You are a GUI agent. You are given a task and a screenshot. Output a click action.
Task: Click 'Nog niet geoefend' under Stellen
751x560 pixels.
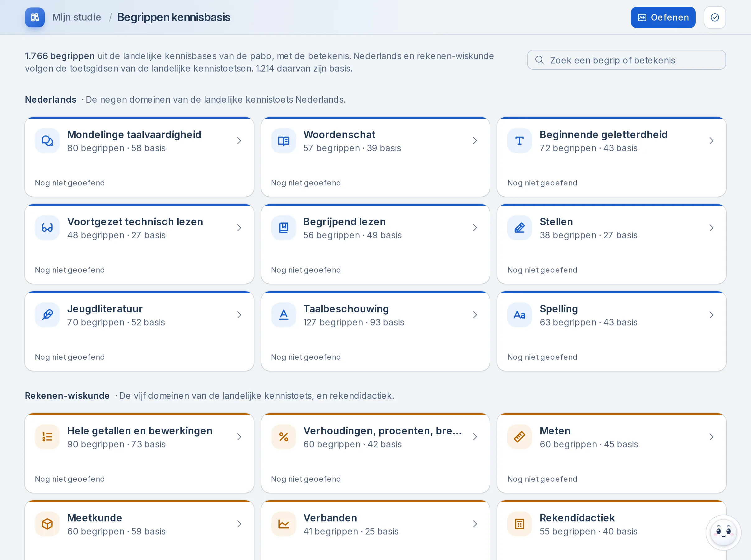pyautogui.click(x=542, y=270)
